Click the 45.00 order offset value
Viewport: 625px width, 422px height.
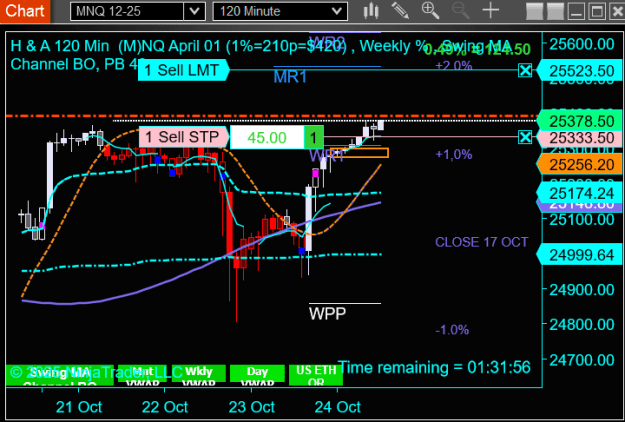click(x=267, y=137)
